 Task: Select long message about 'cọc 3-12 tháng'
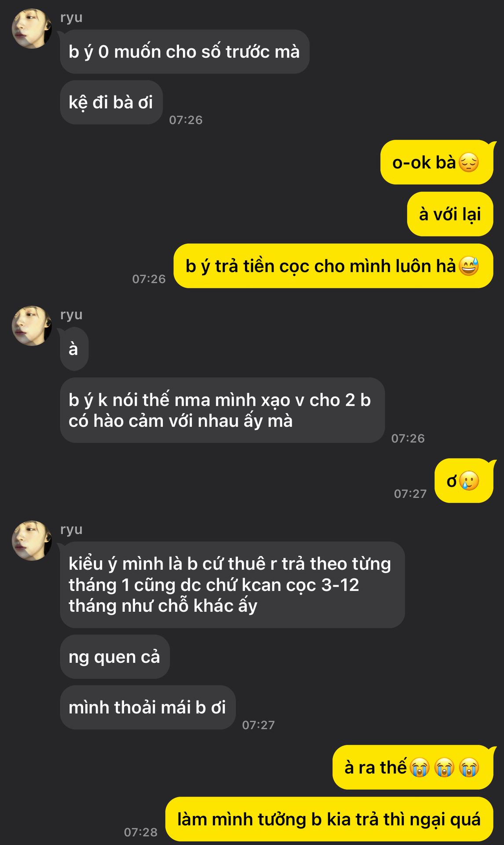click(232, 584)
